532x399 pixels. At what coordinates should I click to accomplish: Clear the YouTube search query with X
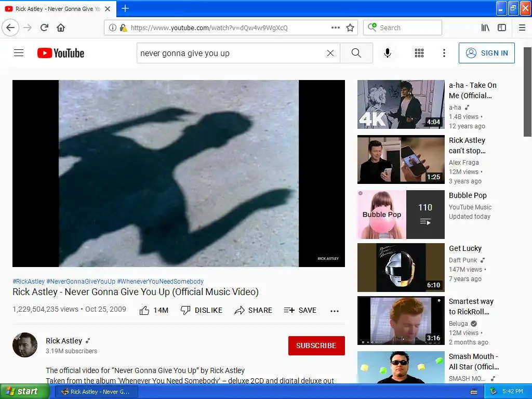(330, 53)
